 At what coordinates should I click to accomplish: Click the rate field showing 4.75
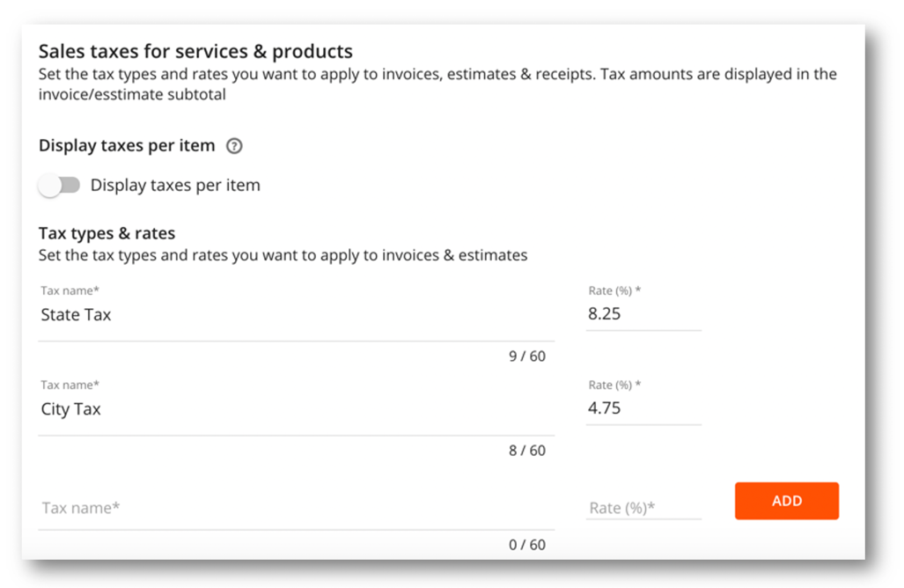pos(643,408)
